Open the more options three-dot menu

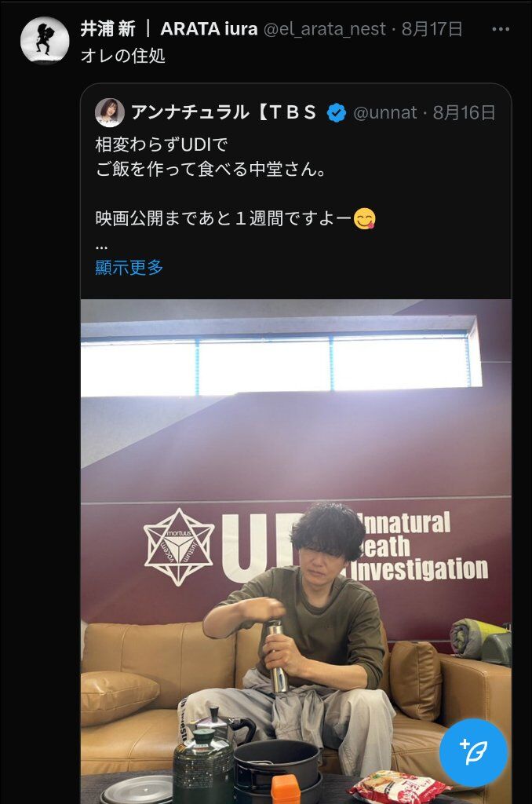coord(501,29)
